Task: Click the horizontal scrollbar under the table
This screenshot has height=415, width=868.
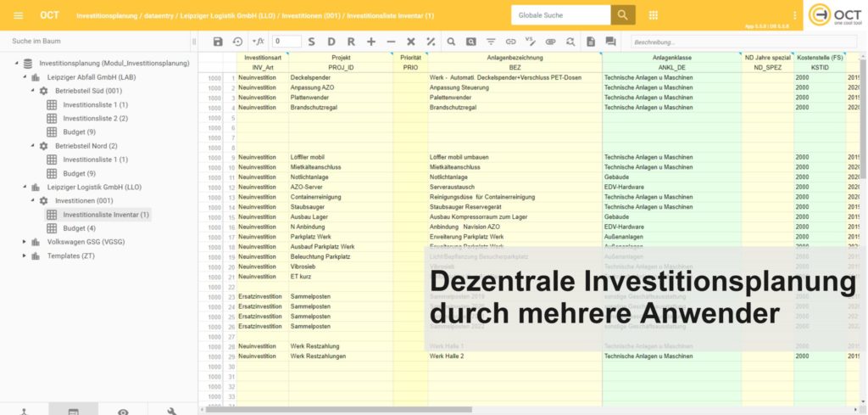Action: 337,410
